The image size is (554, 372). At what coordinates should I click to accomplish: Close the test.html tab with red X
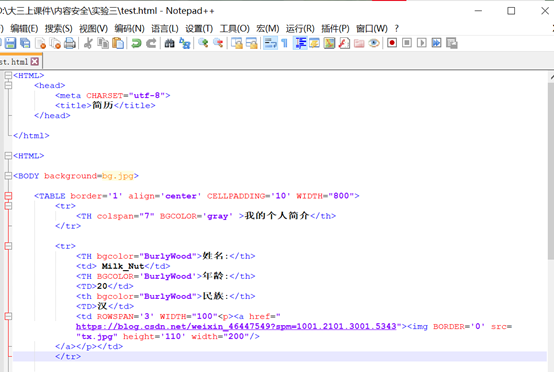pos(35,61)
